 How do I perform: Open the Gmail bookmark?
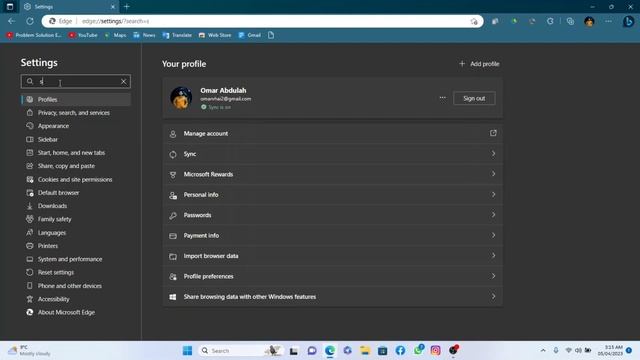click(249, 35)
